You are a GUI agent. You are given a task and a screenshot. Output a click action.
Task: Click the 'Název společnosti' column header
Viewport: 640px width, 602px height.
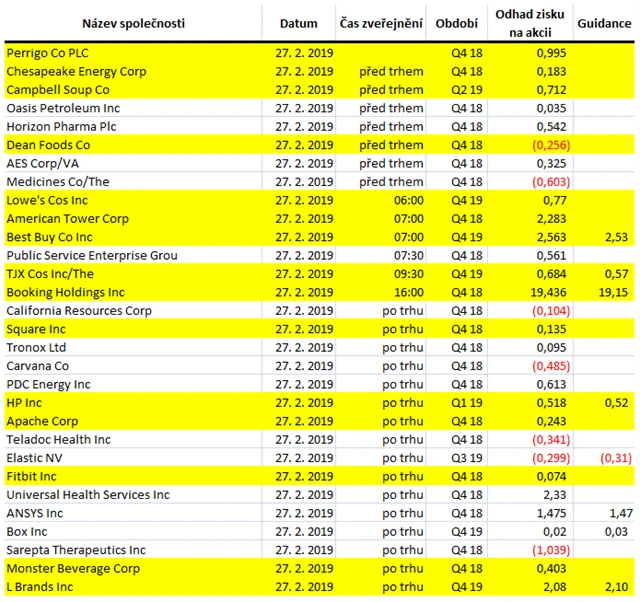click(133, 23)
